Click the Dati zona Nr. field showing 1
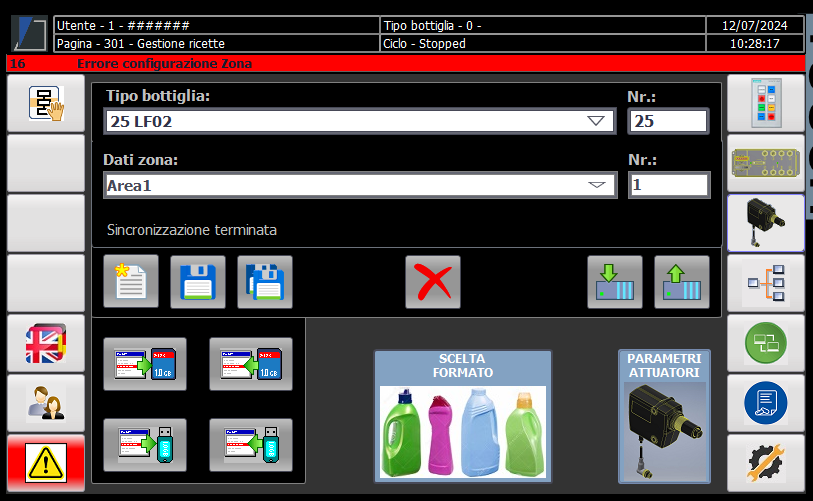This screenshot has height=501, width=813. tap(669, 185)
